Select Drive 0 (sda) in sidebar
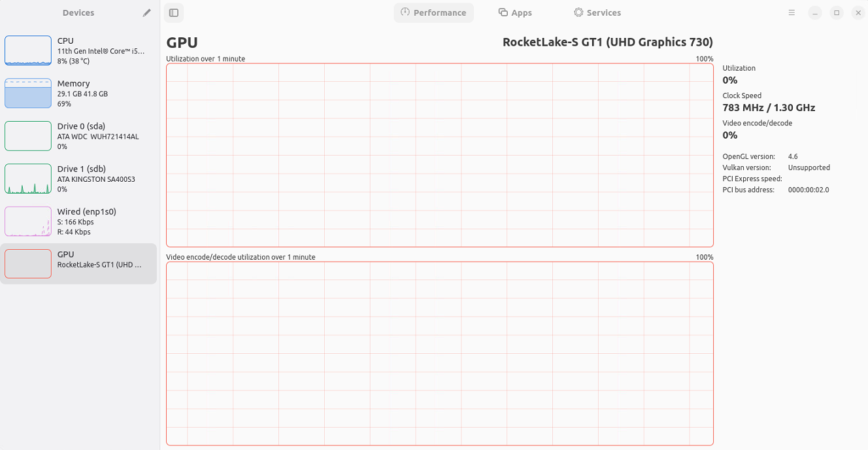 tap(78, 136)
